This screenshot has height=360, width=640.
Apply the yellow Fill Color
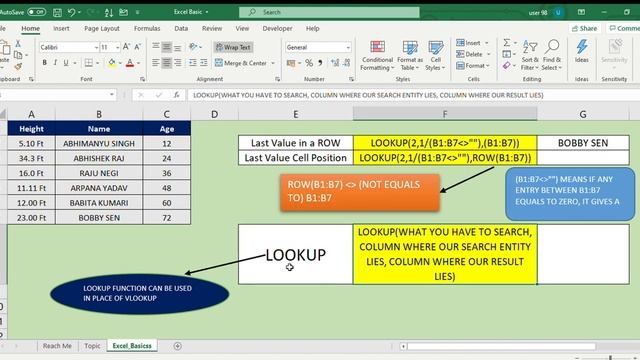(111, 63)
